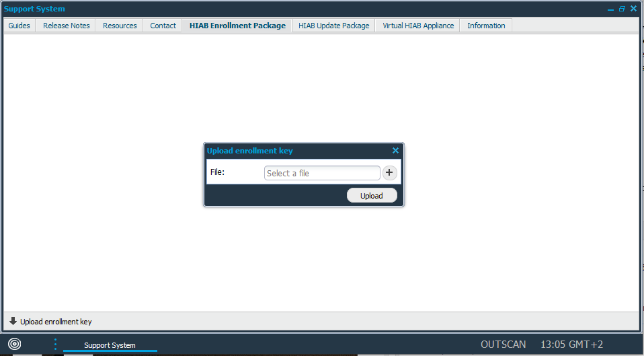
Task: Click the plus icon to browse files
Action: click(389, 173)
